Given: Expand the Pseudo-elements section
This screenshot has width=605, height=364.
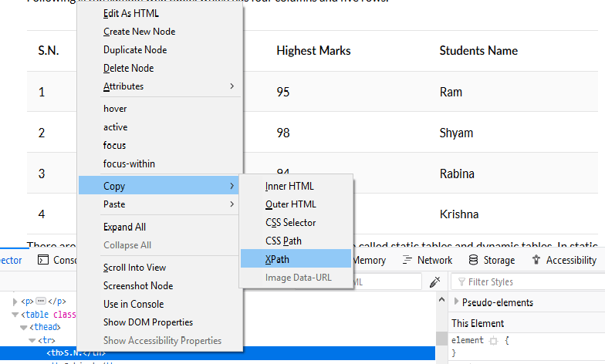Looking at the screenshot, I should tap(457, 302).
